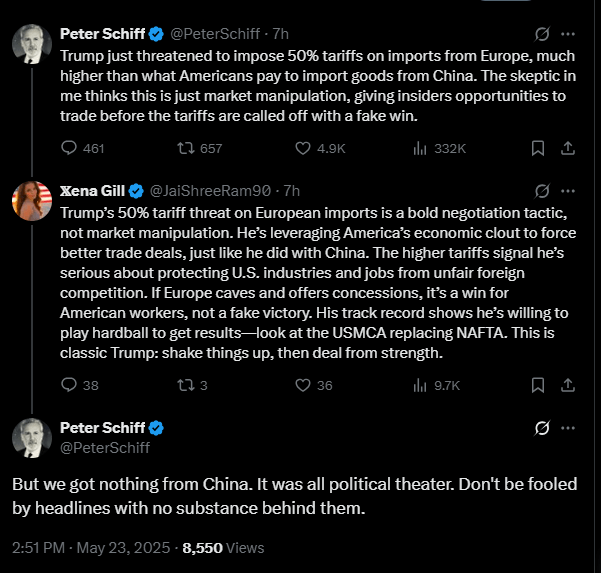Image resolution: width=601 pixels, height=573 pixels.
Task: Share Peter Schiff's first tweet
Action: coord(567,148)
